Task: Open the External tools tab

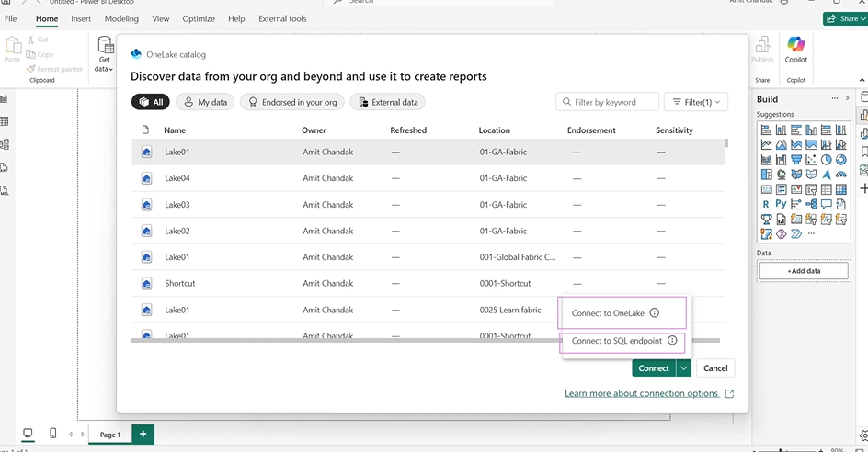Action: pos(282,18)
